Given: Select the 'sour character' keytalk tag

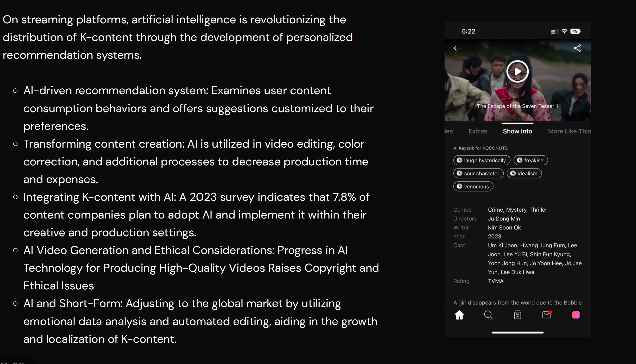Looking at the screenshot, I should coord(478,174).
